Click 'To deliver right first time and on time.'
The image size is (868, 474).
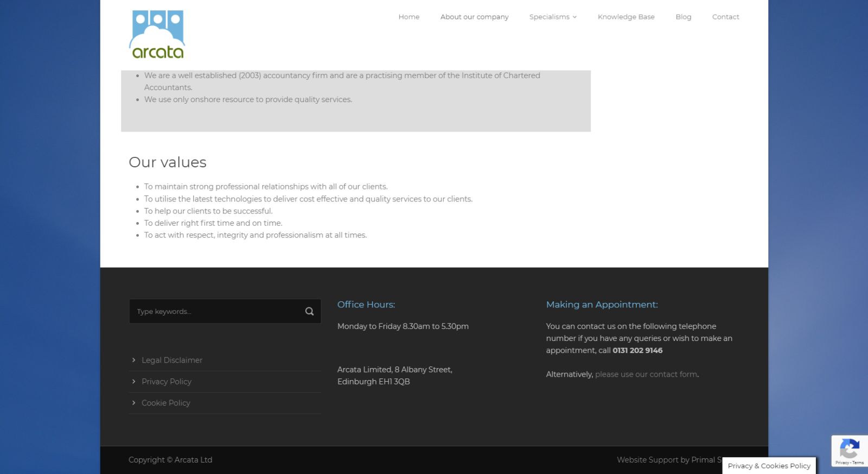213,223
